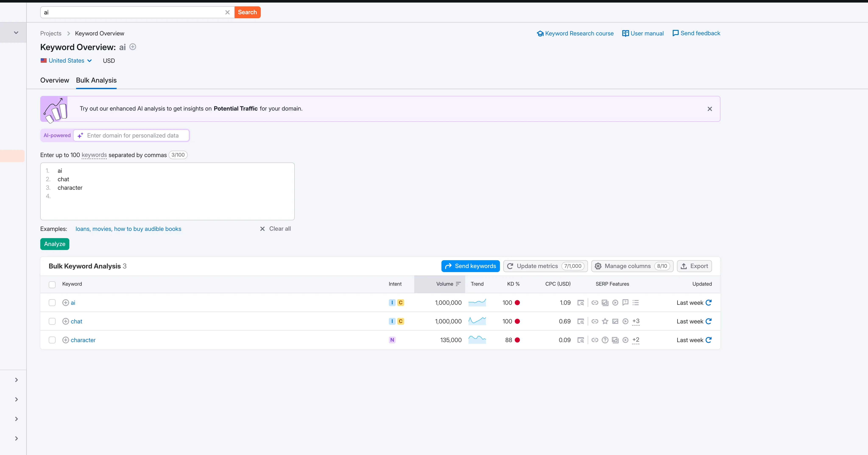The height and width of the screenshot is (455, 868).
Task: Refresh metrics for the character keyword row
Action: click(x=708, y=340)
